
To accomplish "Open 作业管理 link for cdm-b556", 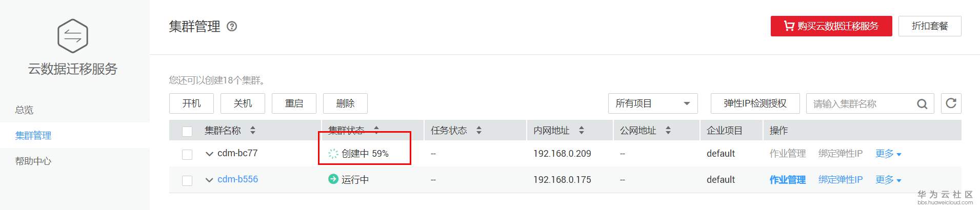I will click(788, 180).
